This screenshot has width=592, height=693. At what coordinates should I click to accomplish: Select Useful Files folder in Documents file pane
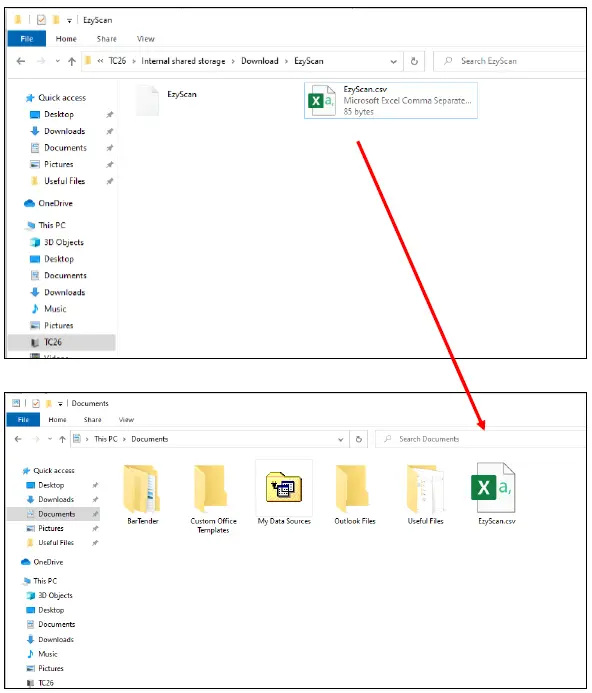coord(425,494)
